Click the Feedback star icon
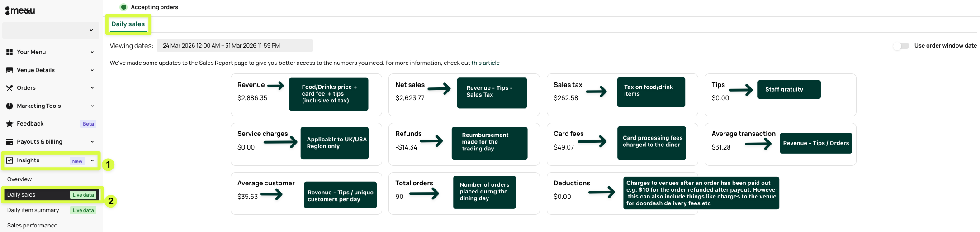The width and height of the screenshot is (980, 232). click(x=9, y=124)
